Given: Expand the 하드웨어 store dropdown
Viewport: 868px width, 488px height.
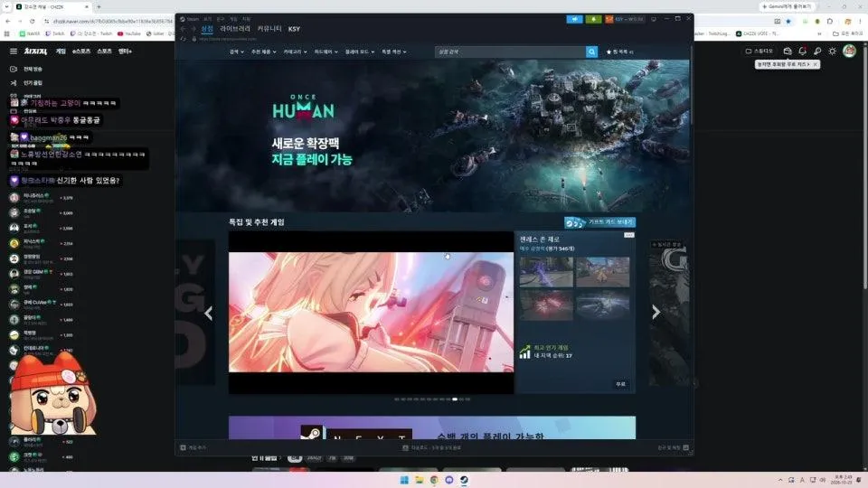Looking at the screenshot, I should [326, 52].
